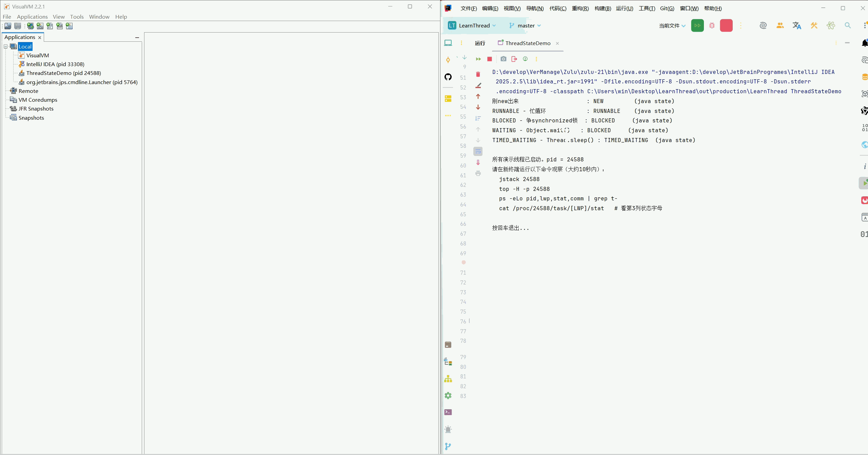The width and height of the screenshot is (868, 455).
Task: Open the Terminal tool window icon
Action: click(x=448, y=412)
